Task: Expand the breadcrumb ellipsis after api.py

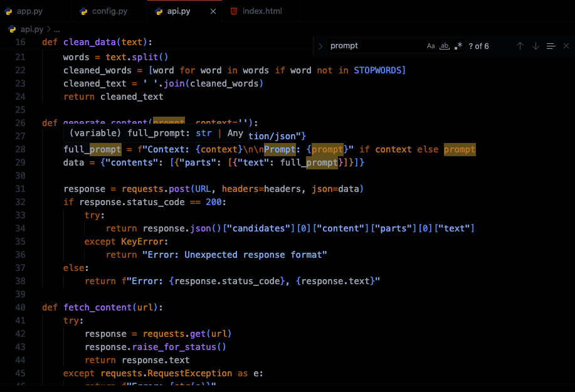Action: pos(56,29)
